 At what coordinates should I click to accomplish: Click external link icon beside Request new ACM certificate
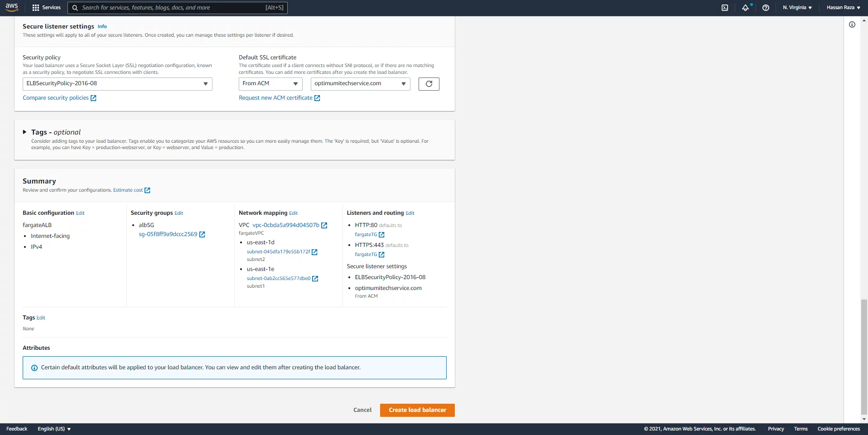pos(317,98)
